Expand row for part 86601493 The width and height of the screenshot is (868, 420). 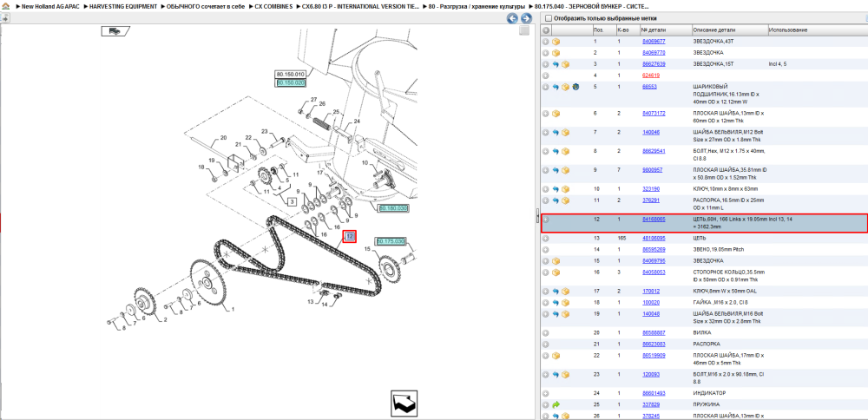[546, 393]
